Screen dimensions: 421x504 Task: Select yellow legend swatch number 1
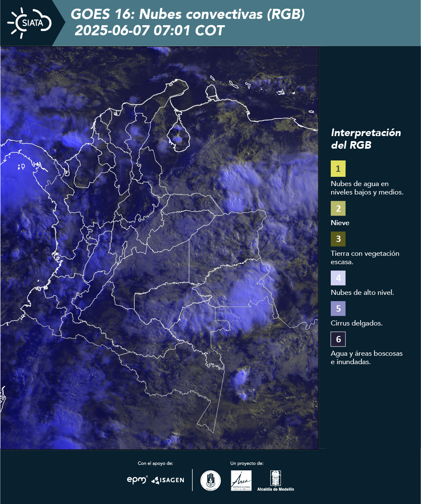click(x=338, y=169)
